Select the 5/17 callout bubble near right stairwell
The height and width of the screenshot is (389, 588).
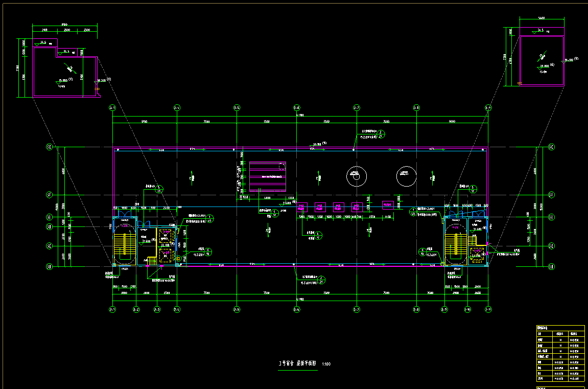tap(473, 189)
